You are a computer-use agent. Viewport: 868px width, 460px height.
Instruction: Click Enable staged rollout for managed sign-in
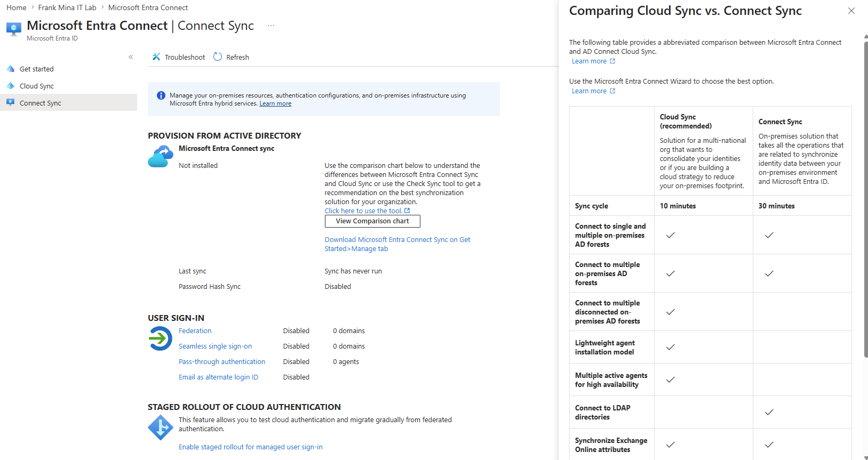(251, 447)
